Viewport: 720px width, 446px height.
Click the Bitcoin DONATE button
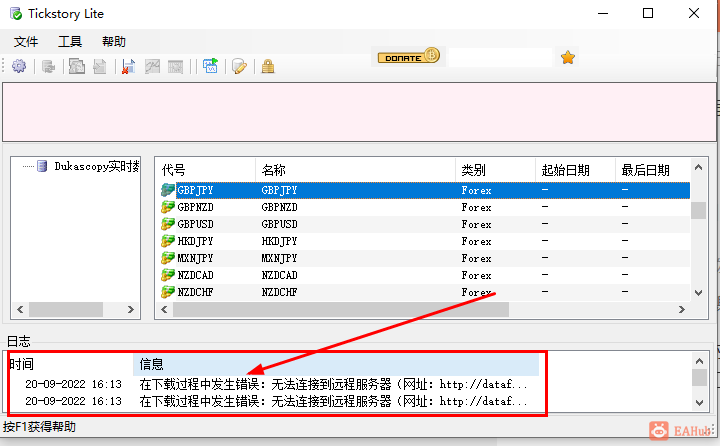coord(409,56)
